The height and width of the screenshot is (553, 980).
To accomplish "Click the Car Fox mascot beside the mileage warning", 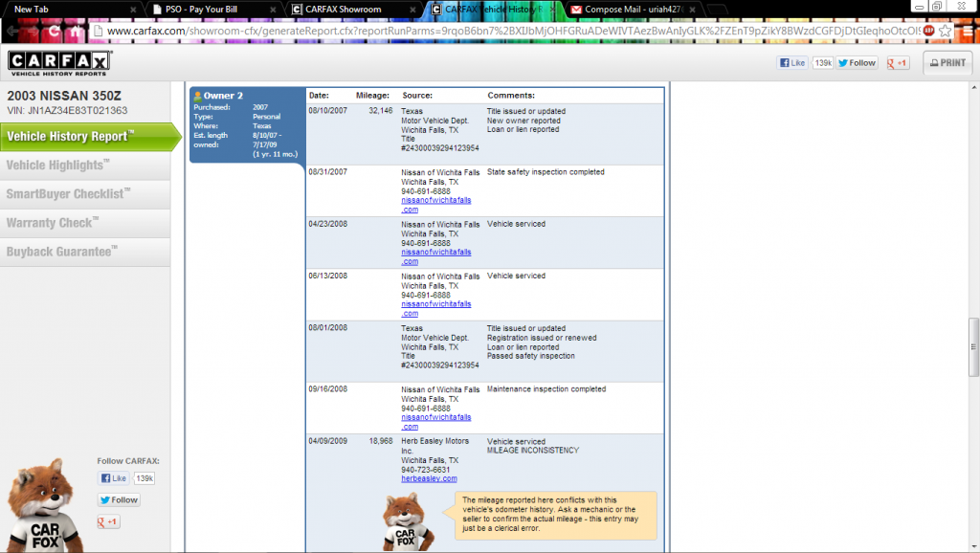I will pyautogui.click(x=408, y=522).
